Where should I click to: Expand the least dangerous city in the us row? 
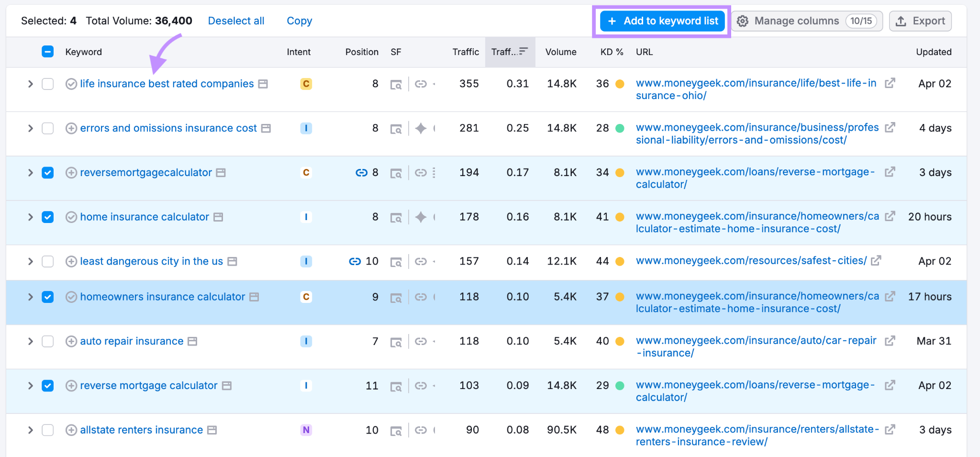[30, 261]
